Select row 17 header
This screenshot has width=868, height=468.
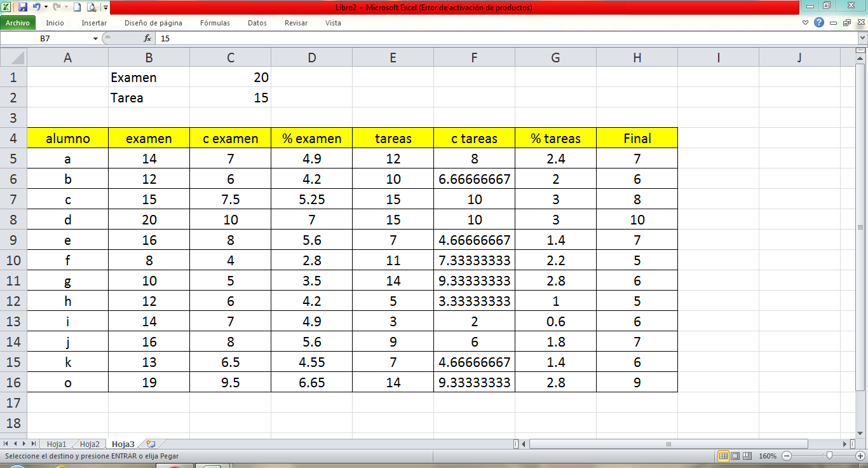point(13,403)
